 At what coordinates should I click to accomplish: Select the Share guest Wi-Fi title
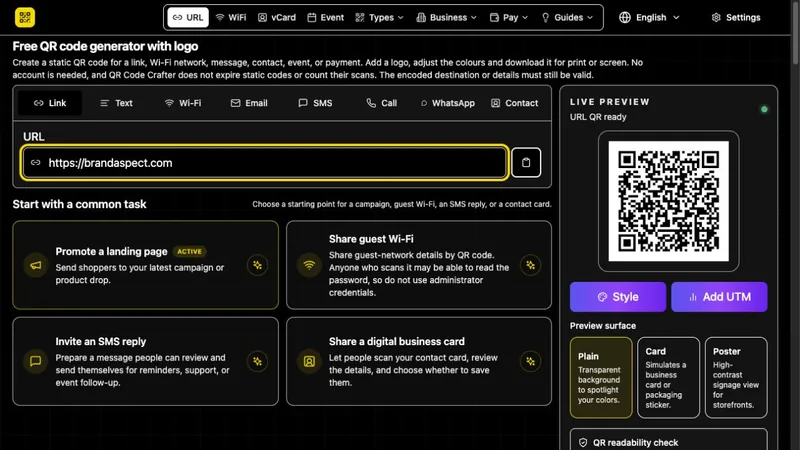[x=371, y=239]
